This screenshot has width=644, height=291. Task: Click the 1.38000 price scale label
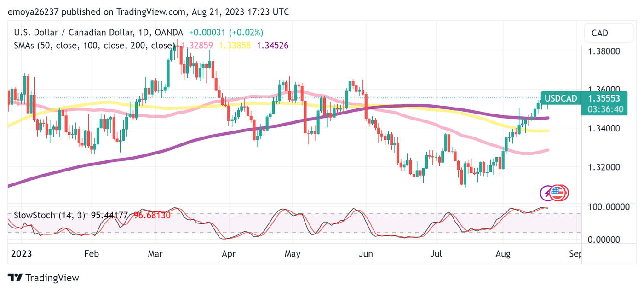(x=604, y=51)
